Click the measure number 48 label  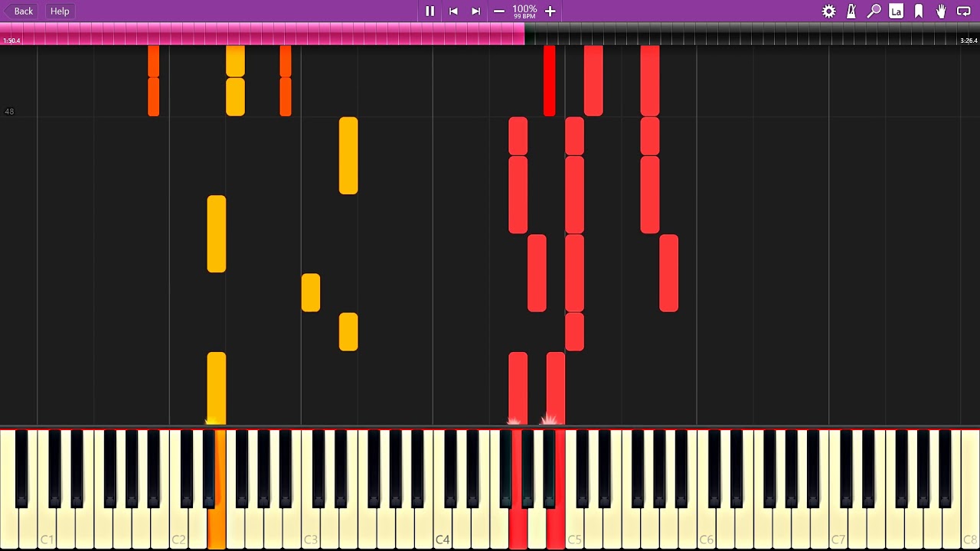coord(9,112)
